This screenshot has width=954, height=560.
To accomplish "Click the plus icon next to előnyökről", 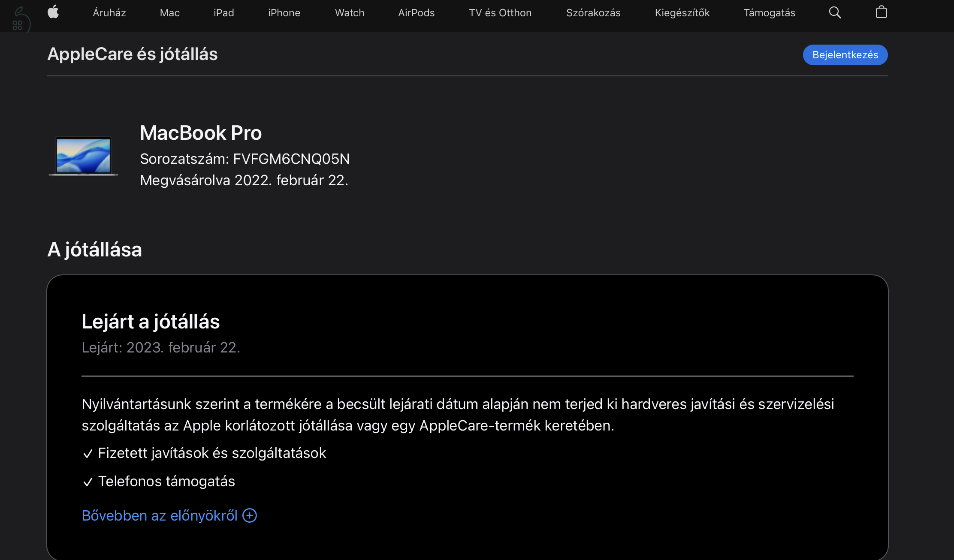I will click(x=249, y=515).
